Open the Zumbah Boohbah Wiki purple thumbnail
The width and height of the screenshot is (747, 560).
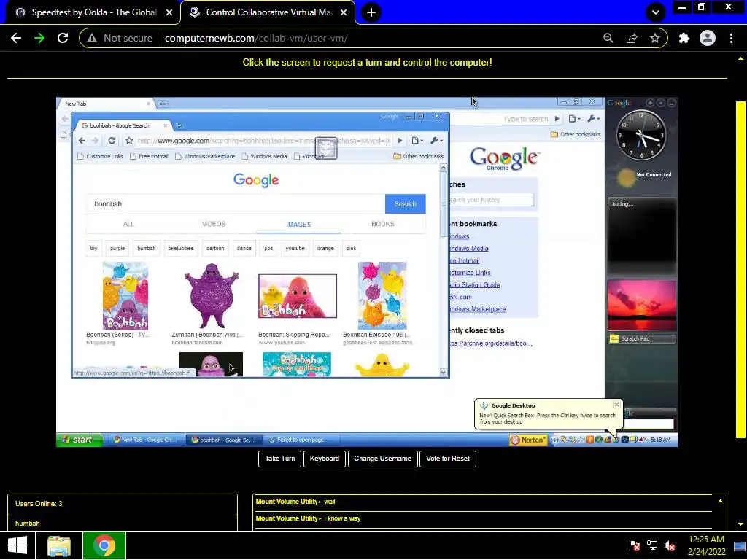tap(212, 295)
